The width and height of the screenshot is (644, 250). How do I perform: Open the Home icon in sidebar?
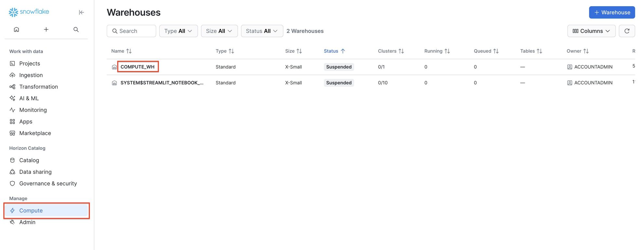[16, 30]
